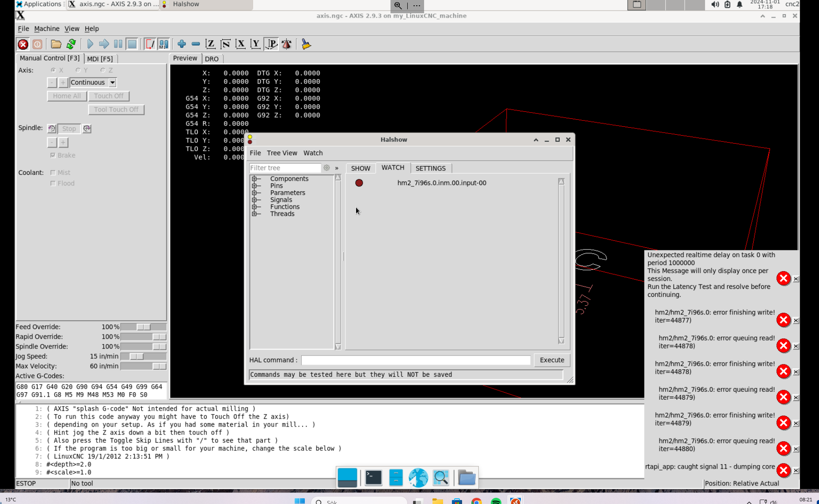The image size is (819, 504).
Task: Zoom out with the blue minus icon
Action: [x=196, y=44]
